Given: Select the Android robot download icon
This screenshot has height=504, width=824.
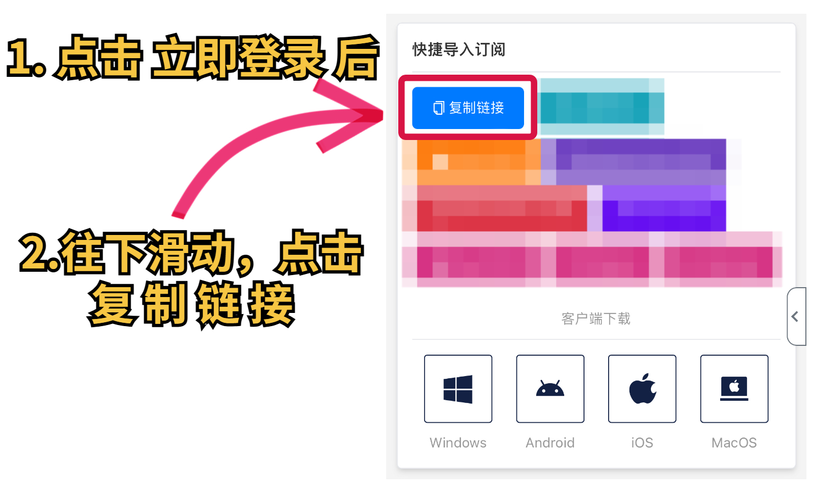Looking at the screenshot, I should tap(550, 389).
